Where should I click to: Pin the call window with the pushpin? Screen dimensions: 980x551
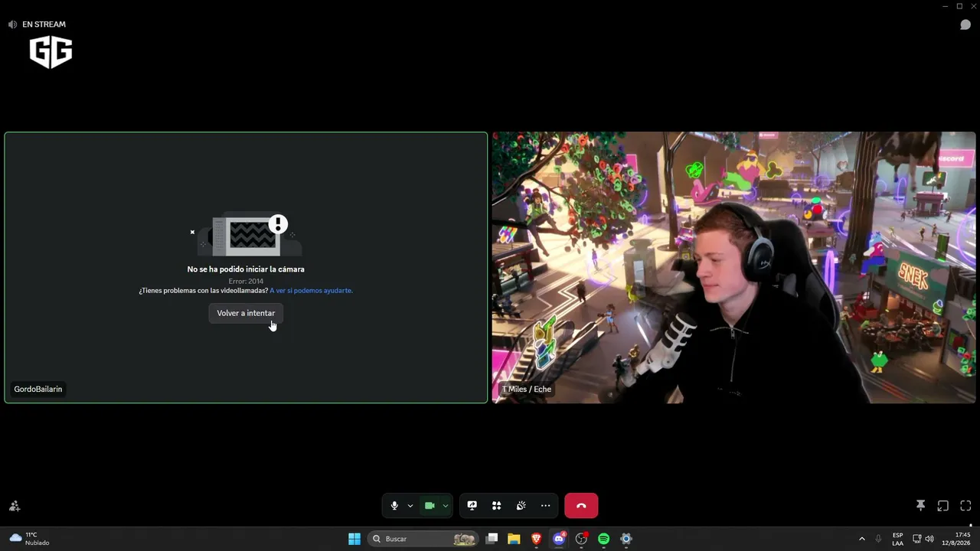tap(920, 506)
